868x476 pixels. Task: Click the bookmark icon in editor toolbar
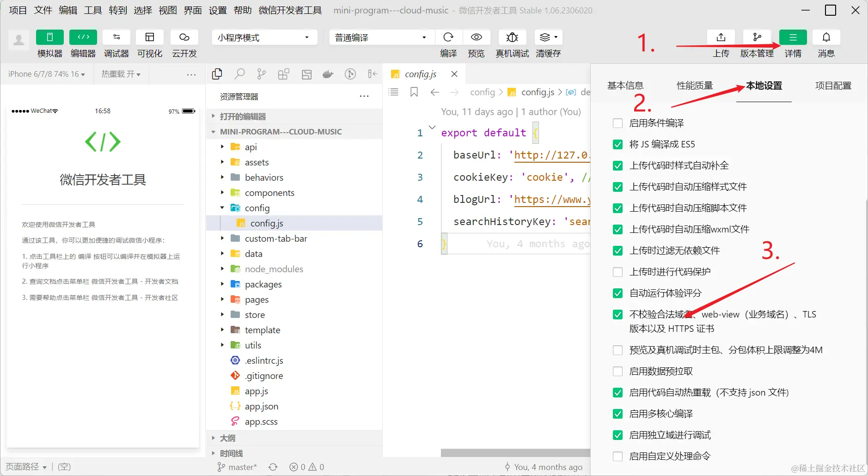[414, 92]
